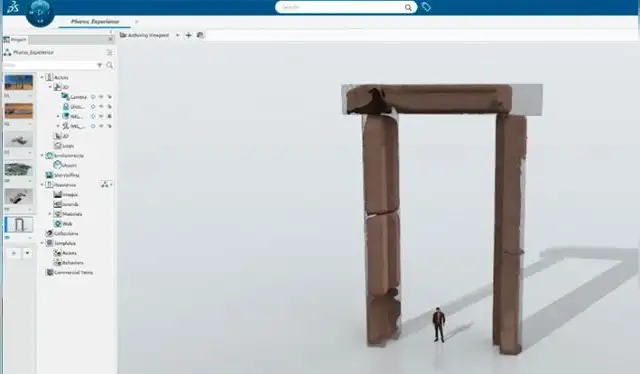Screen dimensions: 640x374
Task: Open panel options menu beside Pharos_Experience
Action: click(x=109, y=52)
